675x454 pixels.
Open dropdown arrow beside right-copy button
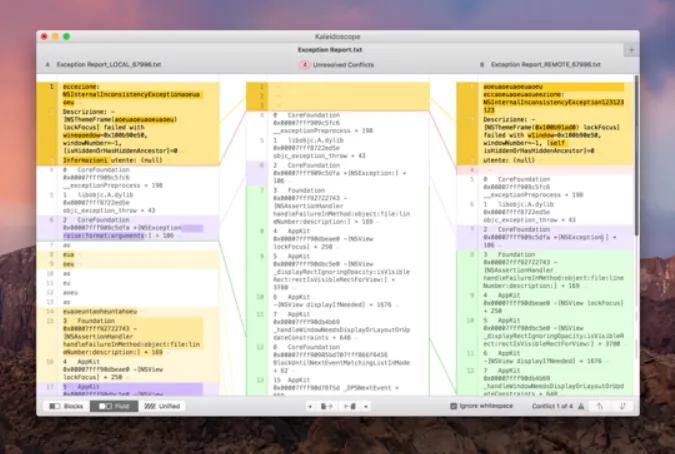coord(366,406)
